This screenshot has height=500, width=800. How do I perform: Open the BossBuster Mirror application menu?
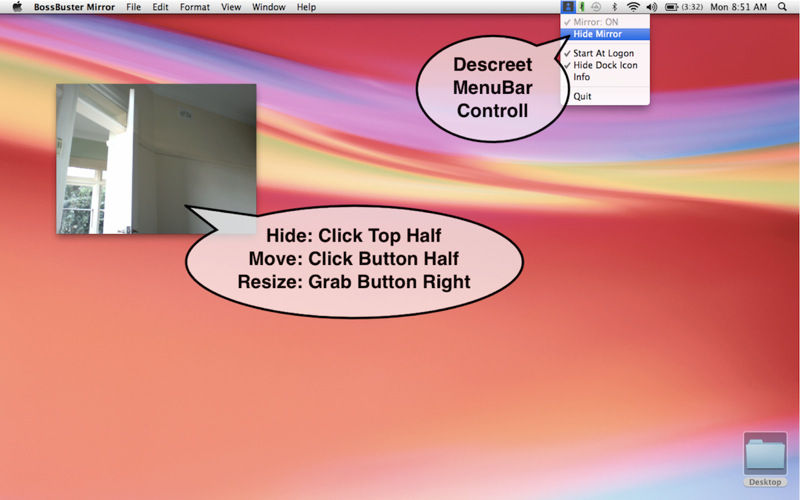pos(74,7)
